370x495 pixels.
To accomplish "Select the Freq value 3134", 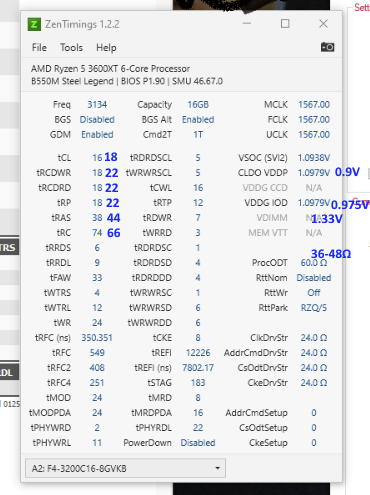I will pyautogui.click(x=97, y=105).
